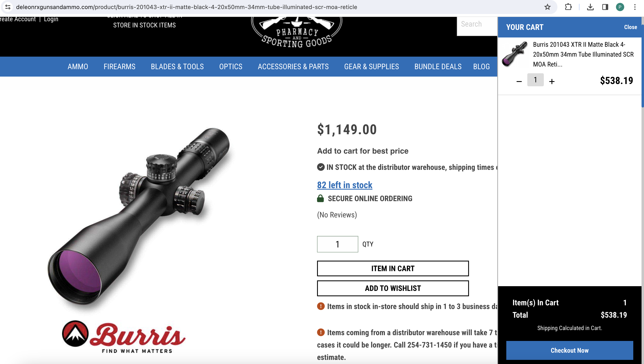The width and height of the screenshot is (644, 364).
Task: Click ADD TO WISHLIST button
Action: (x=393, y=288)
